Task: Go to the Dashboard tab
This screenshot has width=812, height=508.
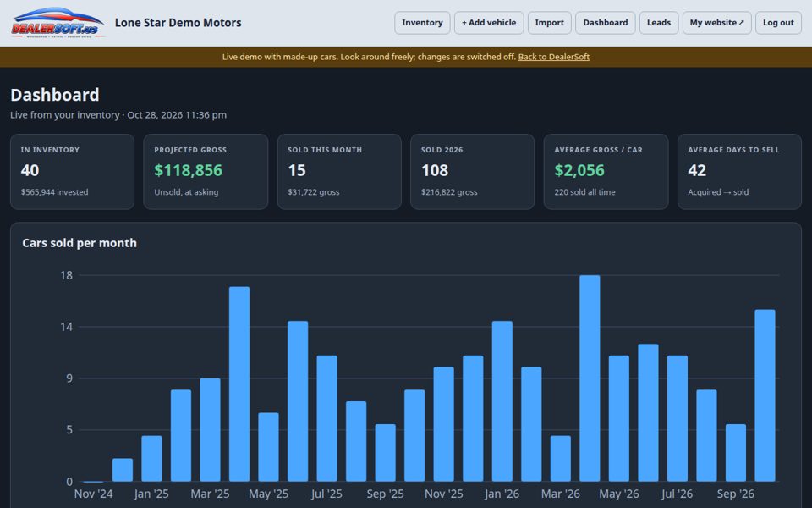Action: pyautogui.click(x=606, y=23)
